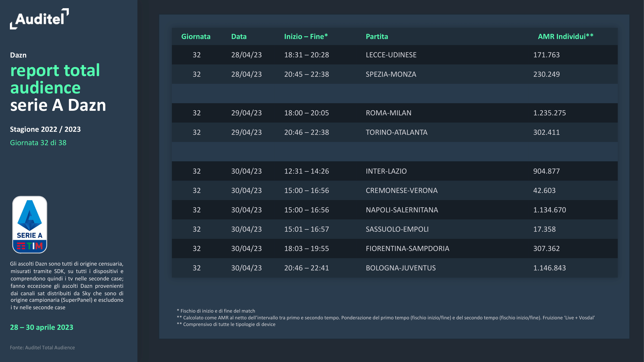Click the match name SPEZIA-MONZA

(391, 74)
